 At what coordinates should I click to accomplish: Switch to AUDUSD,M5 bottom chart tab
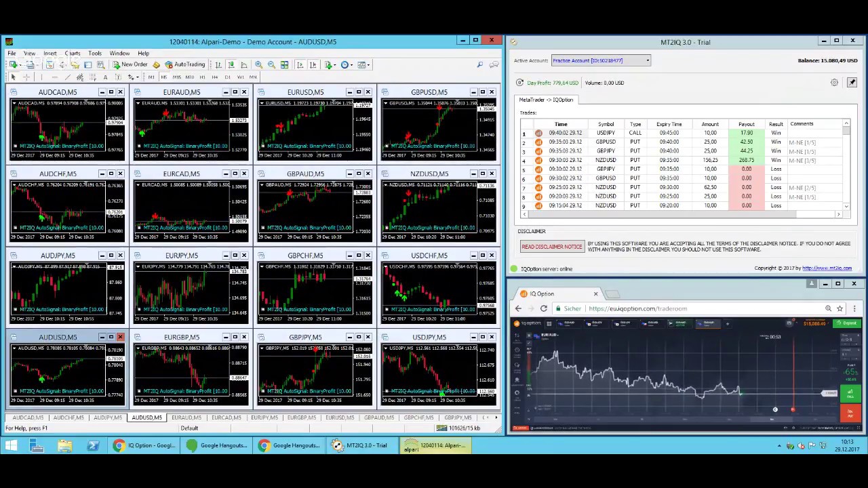147,418
